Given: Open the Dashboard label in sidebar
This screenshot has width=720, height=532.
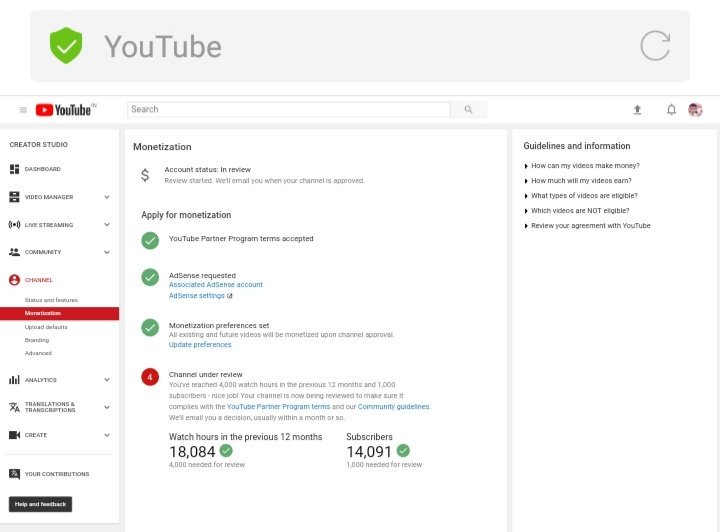Looking at the screenshot, I should [x=43, y=169].
